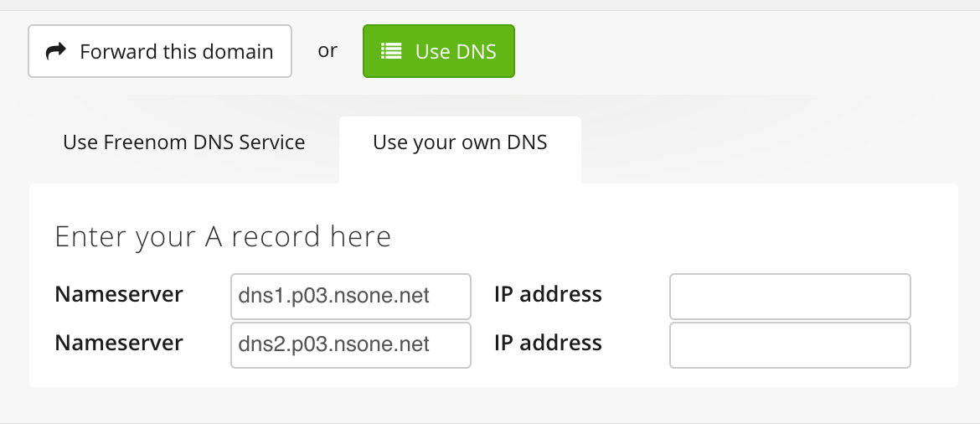Screen dimensions: 980x424
Task: Click the first Nameserver label
Action: 119,294
